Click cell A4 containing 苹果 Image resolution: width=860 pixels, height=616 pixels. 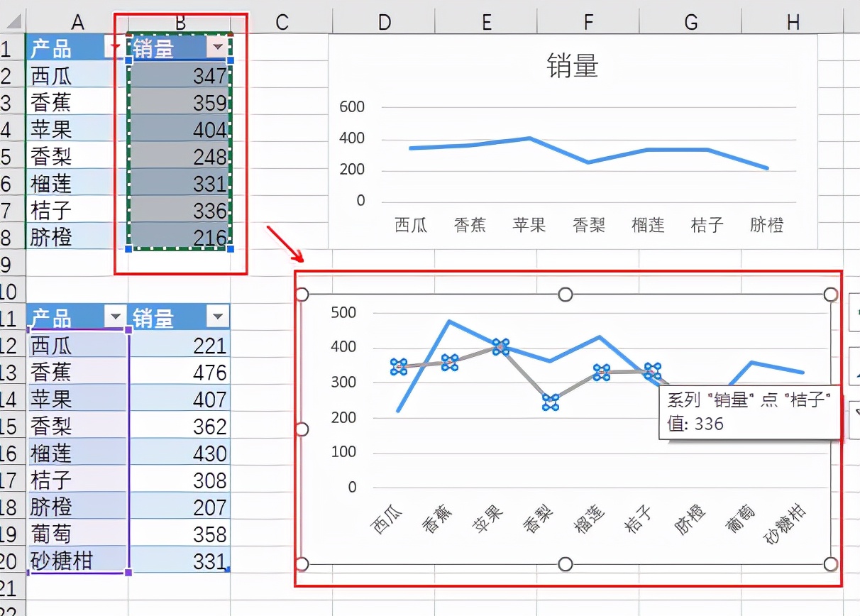tap(77, 128)
